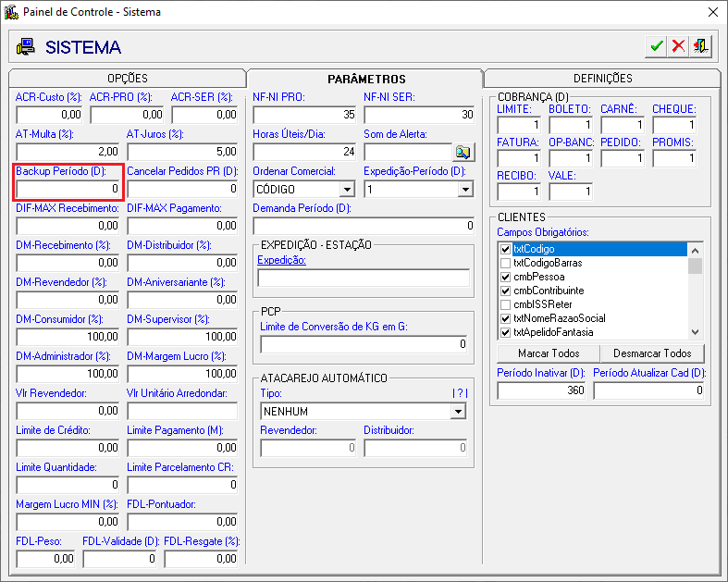Enable the txtCodigoBarras checkbox

tap(505, 264)
